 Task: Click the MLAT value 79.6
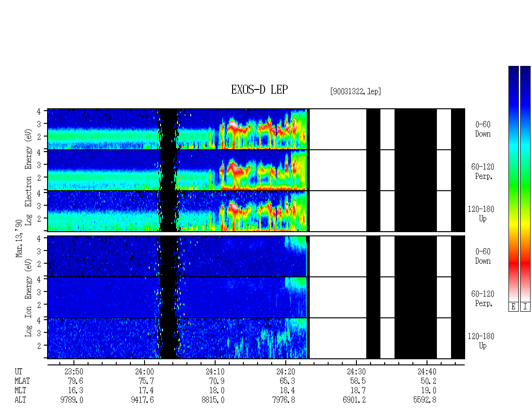75,381
